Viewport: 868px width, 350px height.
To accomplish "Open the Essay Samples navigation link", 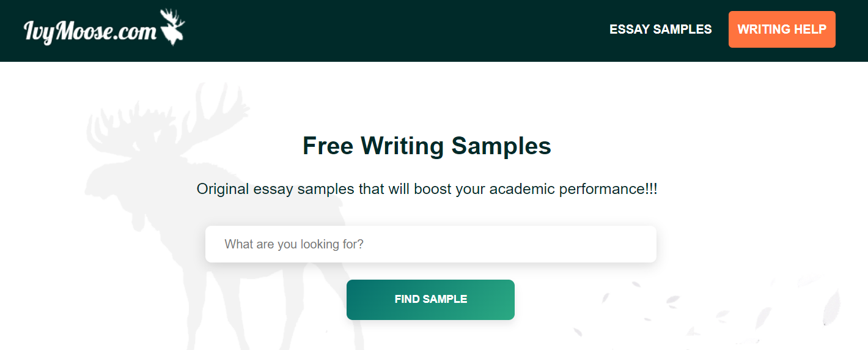I will coord(661,29).
